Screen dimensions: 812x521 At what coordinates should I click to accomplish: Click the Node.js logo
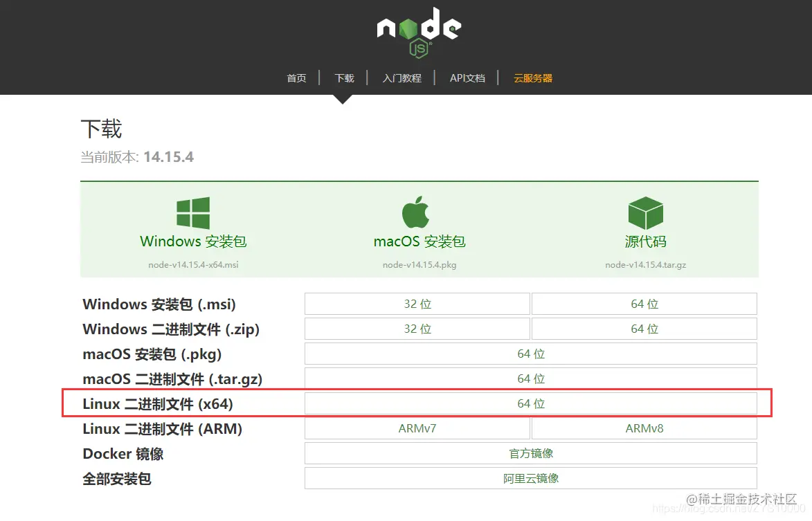click(x=419, y=32)
